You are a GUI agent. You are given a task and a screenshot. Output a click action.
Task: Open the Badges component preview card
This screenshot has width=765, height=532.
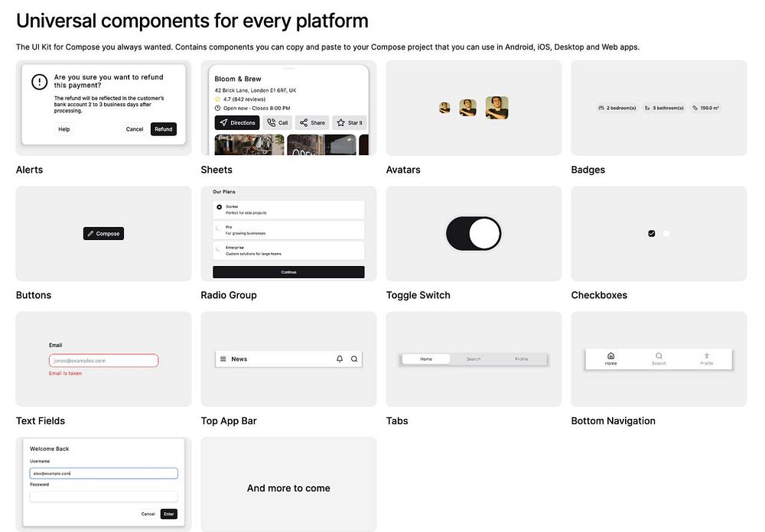click(659, 108)
